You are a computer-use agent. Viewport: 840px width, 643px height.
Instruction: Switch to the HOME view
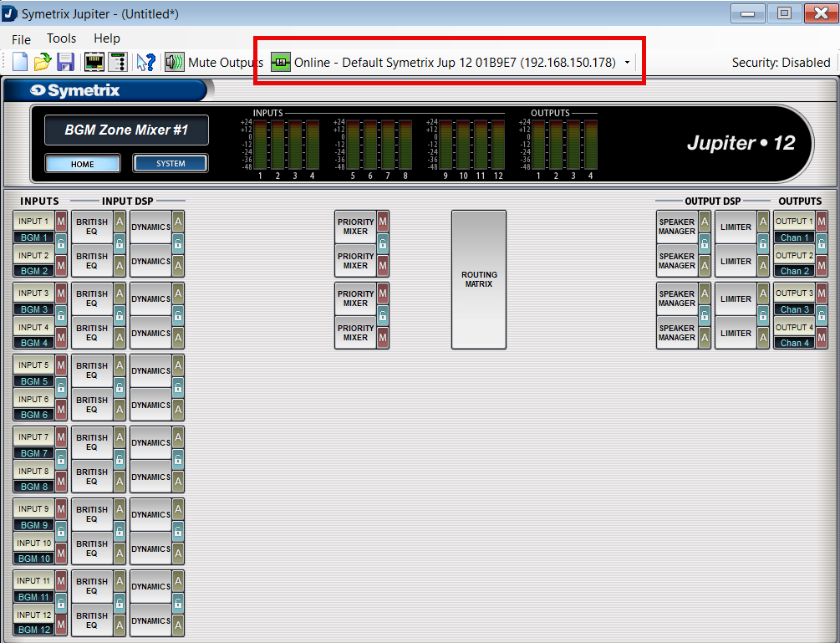click(83, 164)
